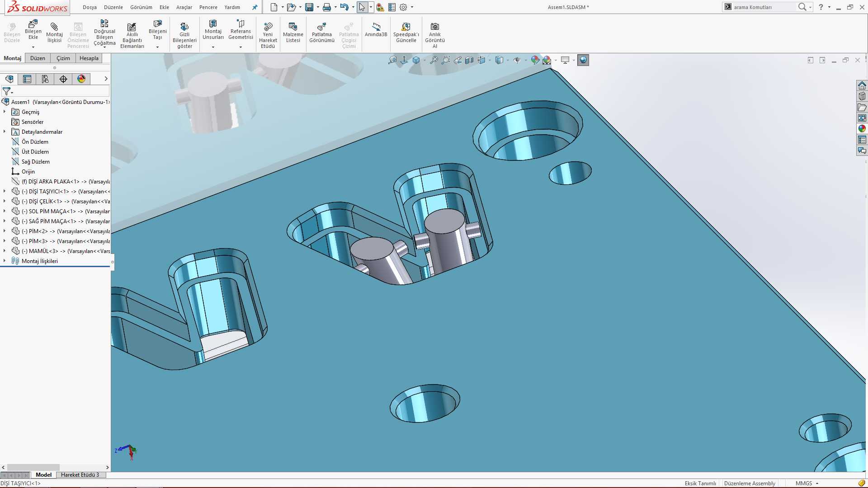This screenshot has width=868, height=488.
Task: Open the Display Style cube icon
Action: tap(499, 60)
